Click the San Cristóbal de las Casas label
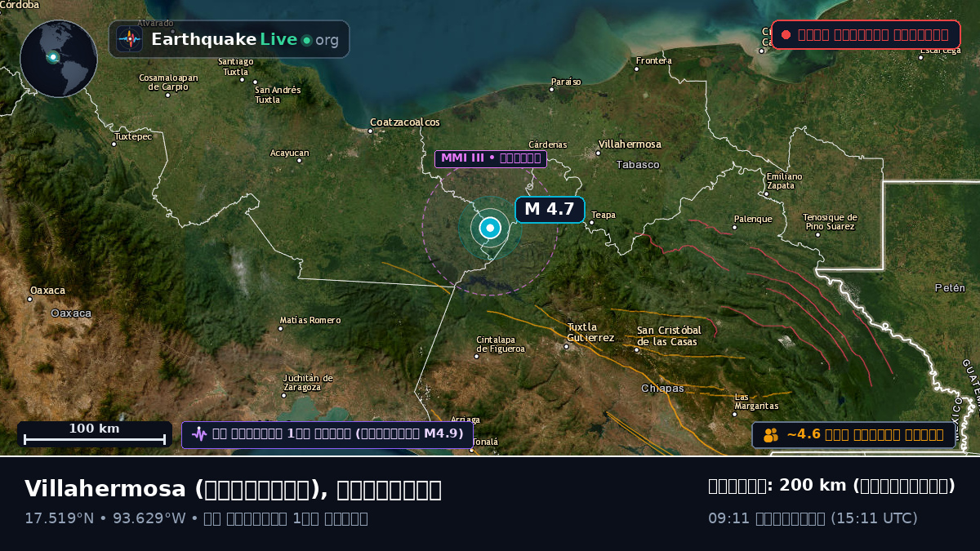This screenshot has width=980, height=551. pyautogui.click(x=669, y=335)
